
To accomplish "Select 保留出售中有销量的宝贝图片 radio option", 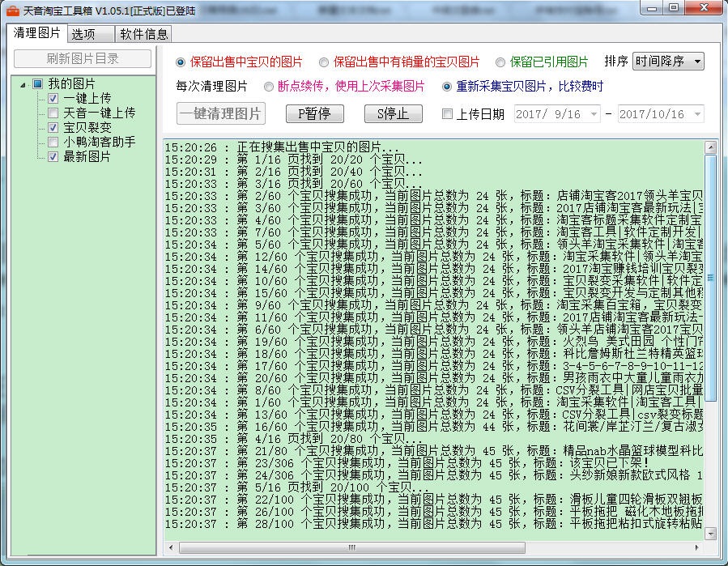I will (x=324, y=62).
